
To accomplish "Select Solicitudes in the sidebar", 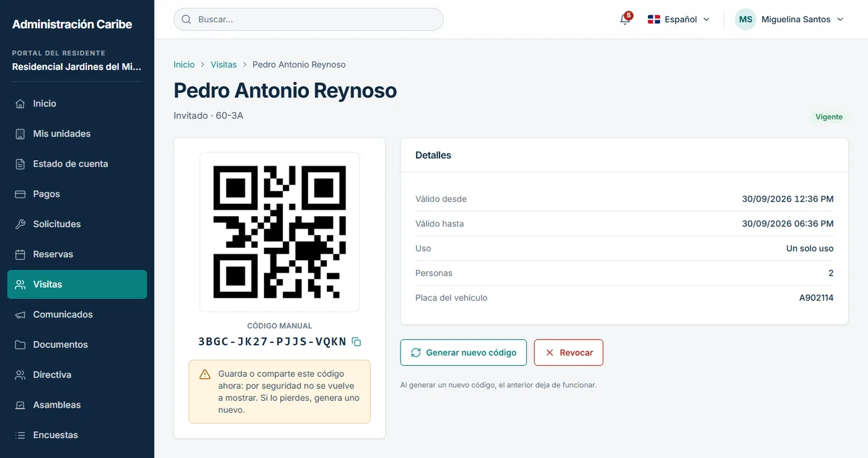I will click(x=77, y=224).
